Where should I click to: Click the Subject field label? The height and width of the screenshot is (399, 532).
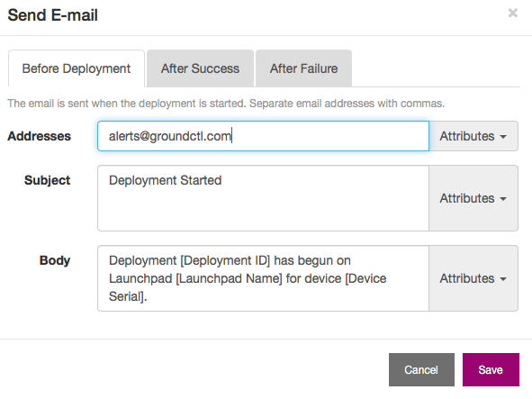pyautogui.click(x=47, y=180)
